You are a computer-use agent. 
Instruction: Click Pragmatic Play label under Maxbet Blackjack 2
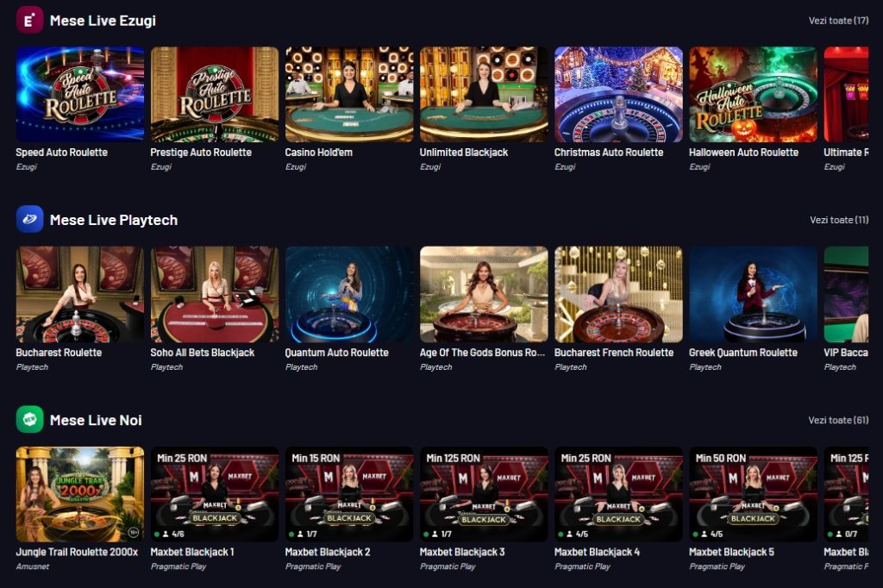coord(312,566)
